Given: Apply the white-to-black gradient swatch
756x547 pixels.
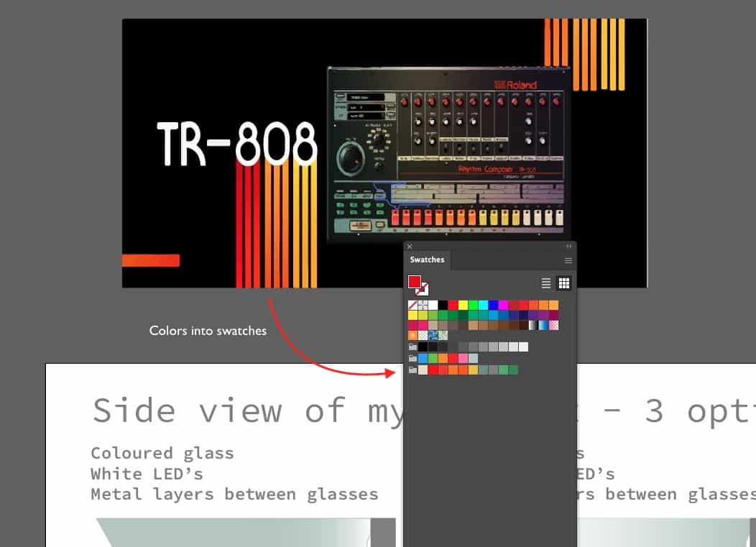Looking at the screenshot, I should [x=534, y=325].
